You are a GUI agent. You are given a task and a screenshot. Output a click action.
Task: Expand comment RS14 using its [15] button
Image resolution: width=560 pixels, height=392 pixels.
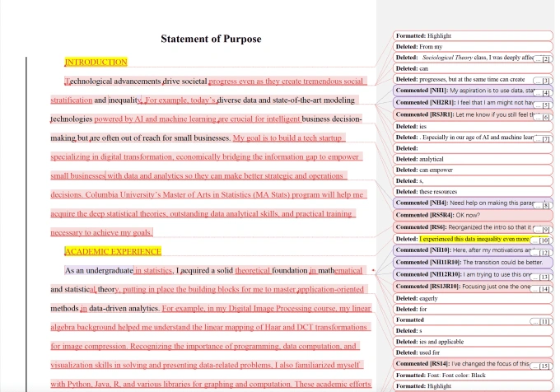coord(541,366)
